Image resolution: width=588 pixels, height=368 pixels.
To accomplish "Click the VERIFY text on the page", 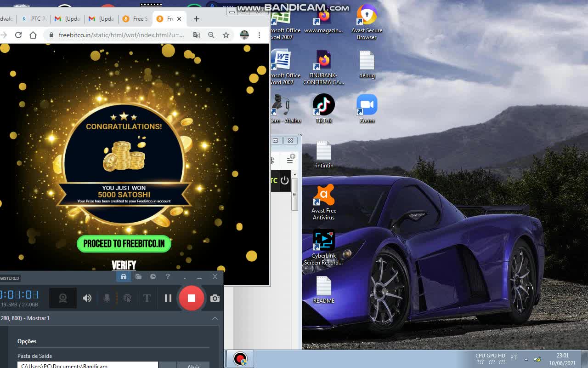I will coord(124,265).
